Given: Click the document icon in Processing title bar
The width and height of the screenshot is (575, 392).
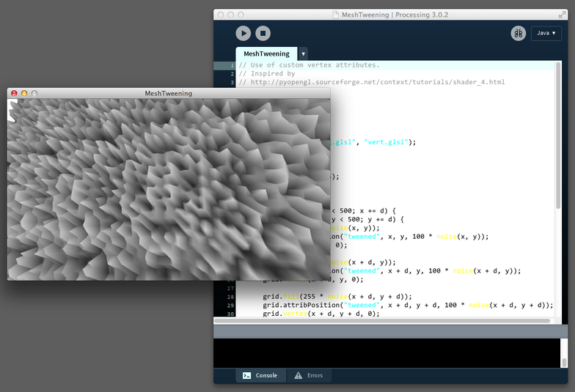Looking at the screenshot, I should [335, 15].
